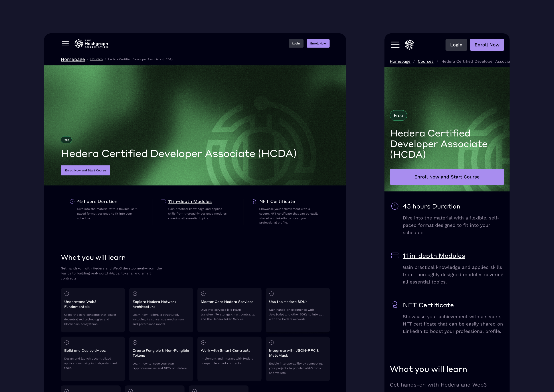Click text 'Learn how to issue your own'

coord(153,364)
